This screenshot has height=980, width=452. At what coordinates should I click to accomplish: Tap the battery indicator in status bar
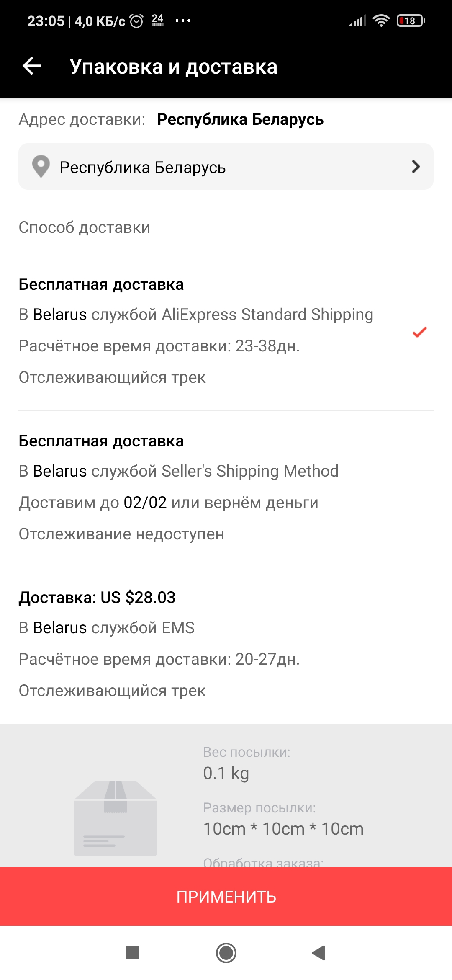[x=411, y=21]
